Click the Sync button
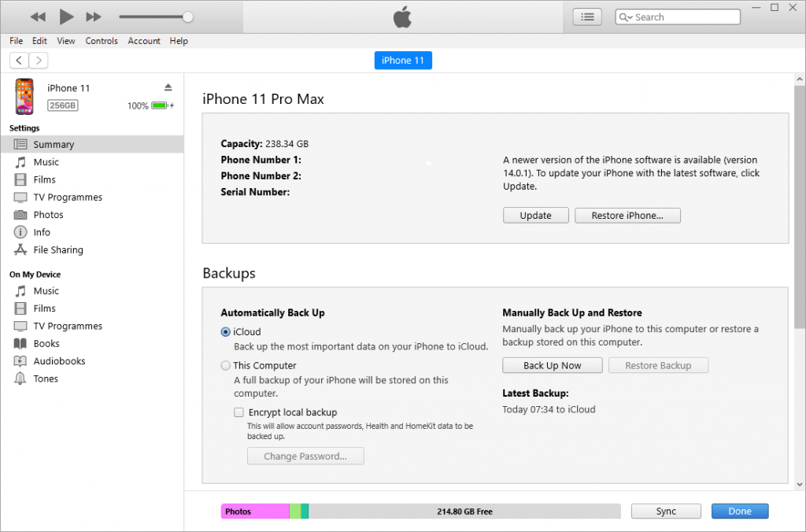 [x=666, y=511]
